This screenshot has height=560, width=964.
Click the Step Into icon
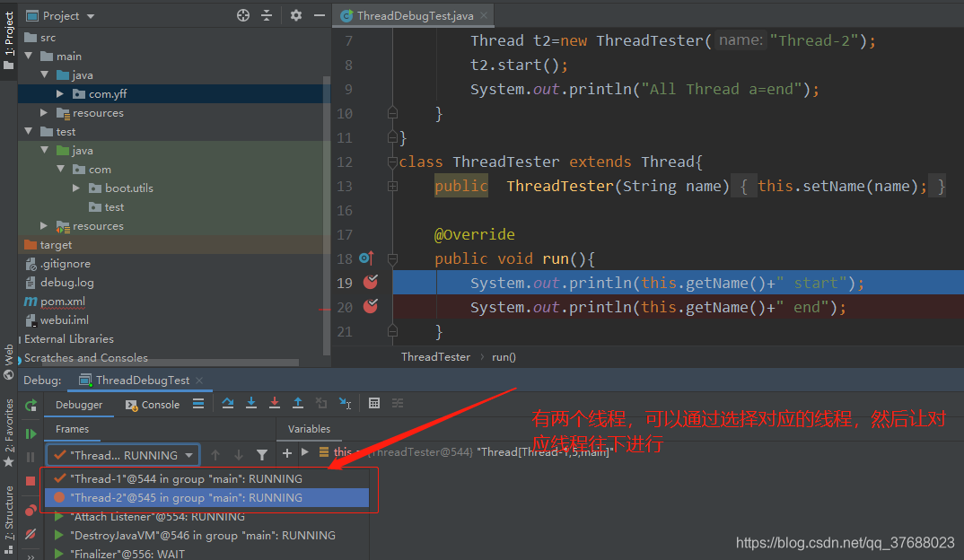[x=250, y=403]
